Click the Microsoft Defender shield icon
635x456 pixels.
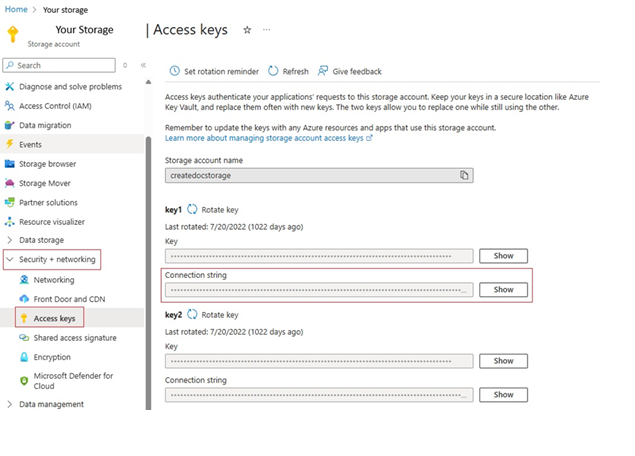[24, 381]
